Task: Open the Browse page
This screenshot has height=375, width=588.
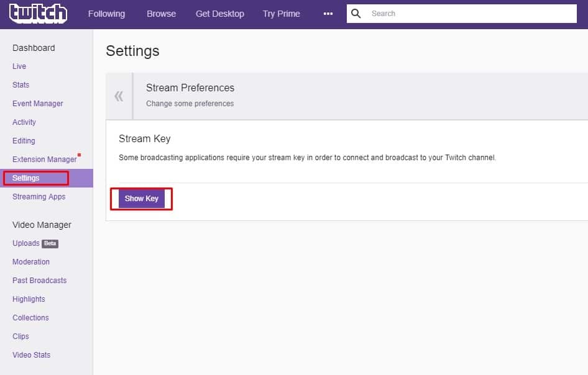Action: click(161, 14)
